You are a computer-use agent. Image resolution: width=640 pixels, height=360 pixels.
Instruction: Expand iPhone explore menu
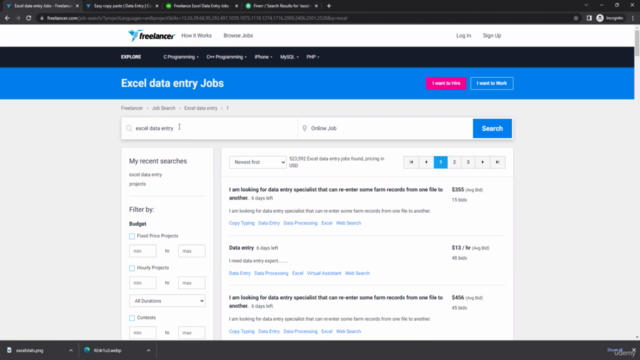(x=263, y=57)
